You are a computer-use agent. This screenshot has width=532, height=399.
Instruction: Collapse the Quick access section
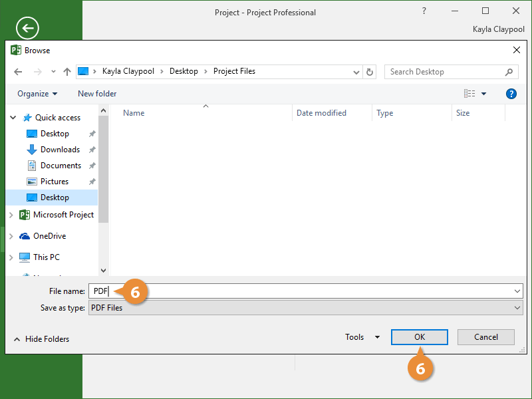(x=13, y=118)
